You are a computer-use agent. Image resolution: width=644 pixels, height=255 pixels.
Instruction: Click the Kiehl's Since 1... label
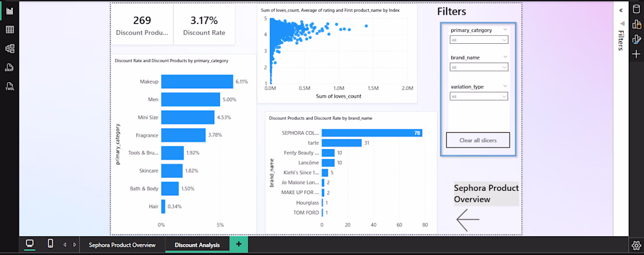pyautogui.click(x=300, y=173)
